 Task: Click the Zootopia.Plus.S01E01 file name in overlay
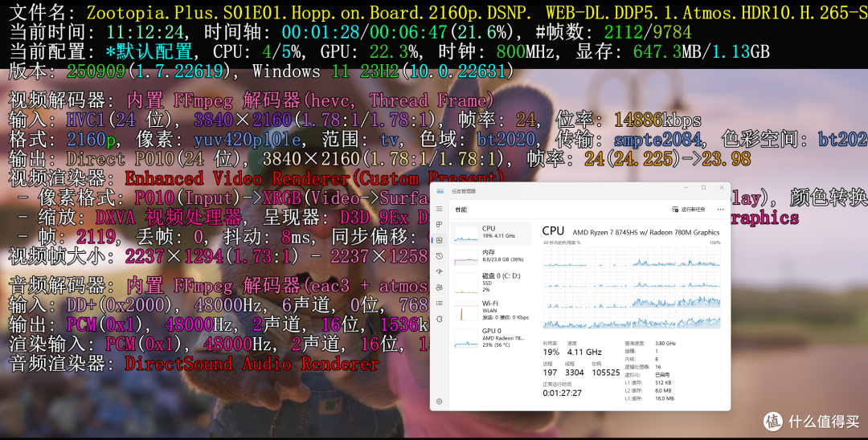tap(477, 12)
